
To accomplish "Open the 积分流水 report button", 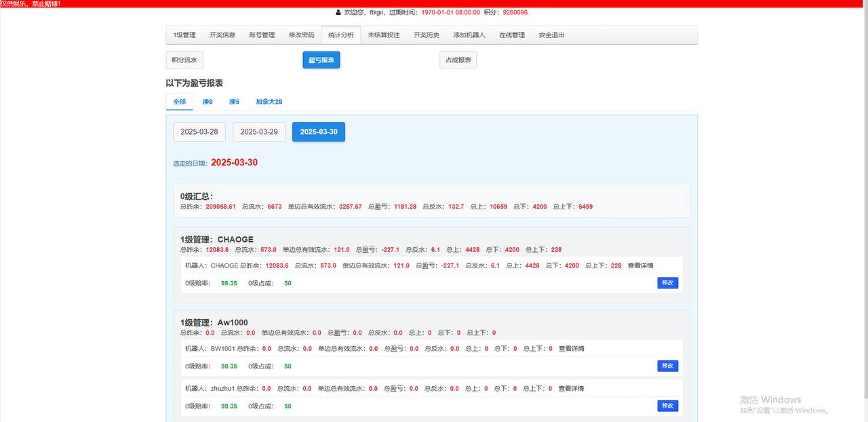I will 184,60.
